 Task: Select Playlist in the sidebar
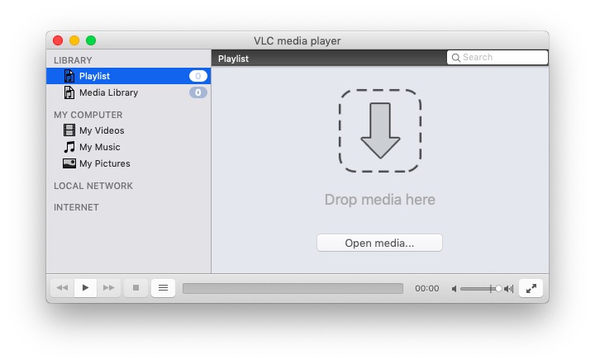(x=129, y=76)
